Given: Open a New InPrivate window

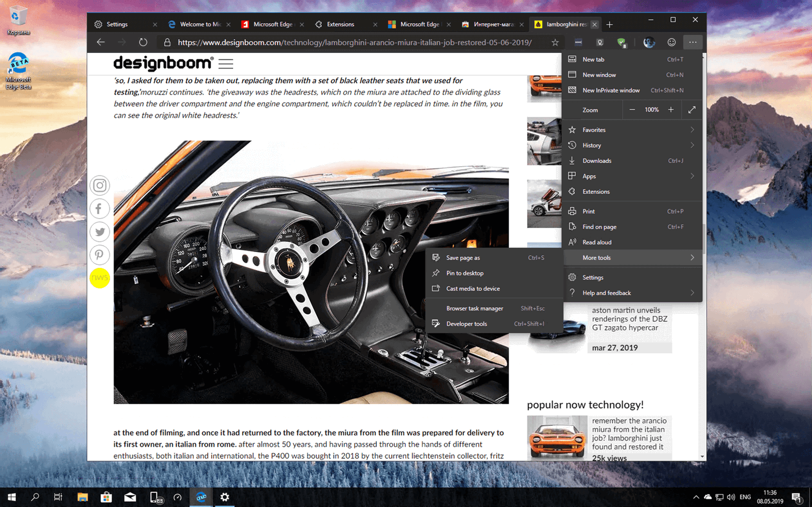Looking at the screenshot, I should tap(632, 90).
